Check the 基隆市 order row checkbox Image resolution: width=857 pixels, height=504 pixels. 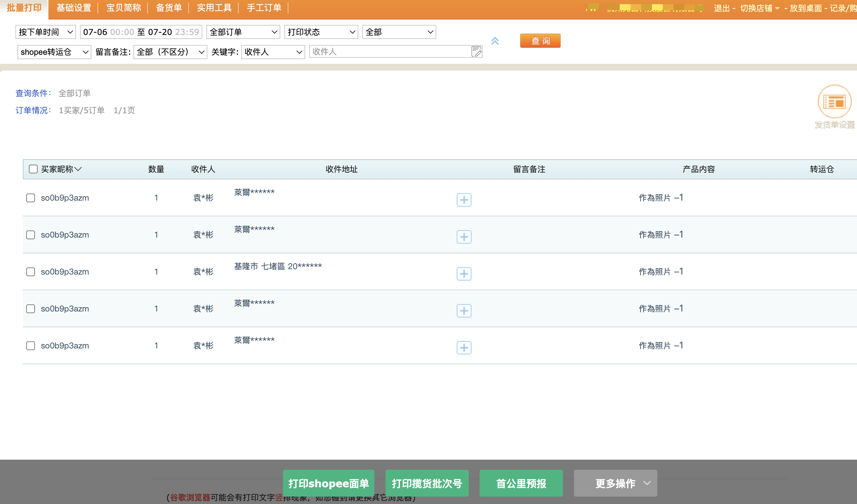(31, 272)
